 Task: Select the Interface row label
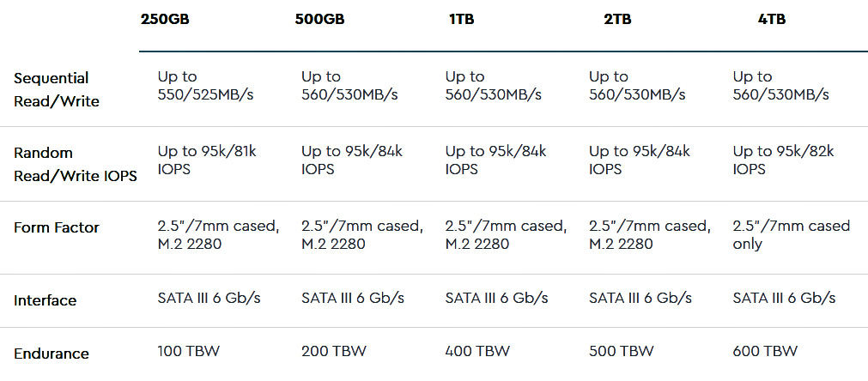[45, 300]
